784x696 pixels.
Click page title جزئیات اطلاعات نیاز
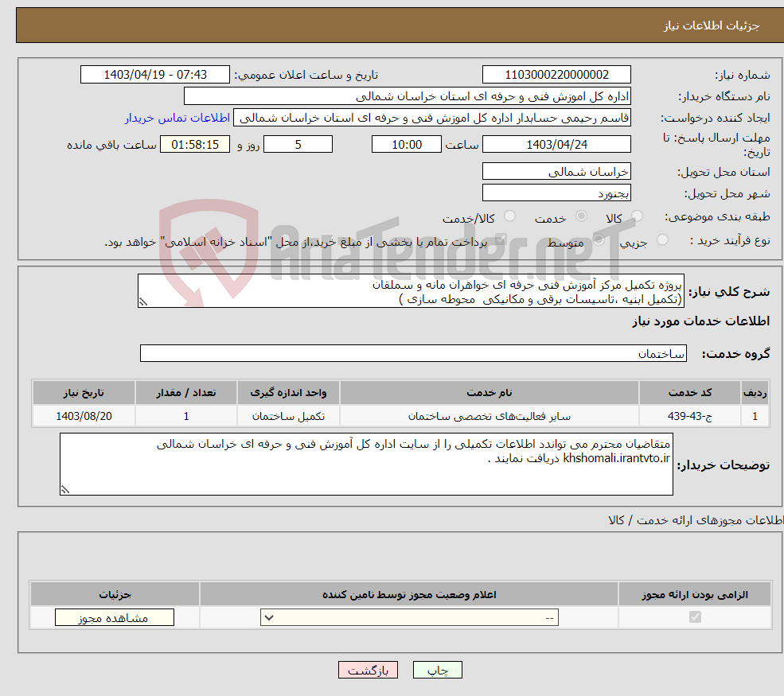point(712,25)
